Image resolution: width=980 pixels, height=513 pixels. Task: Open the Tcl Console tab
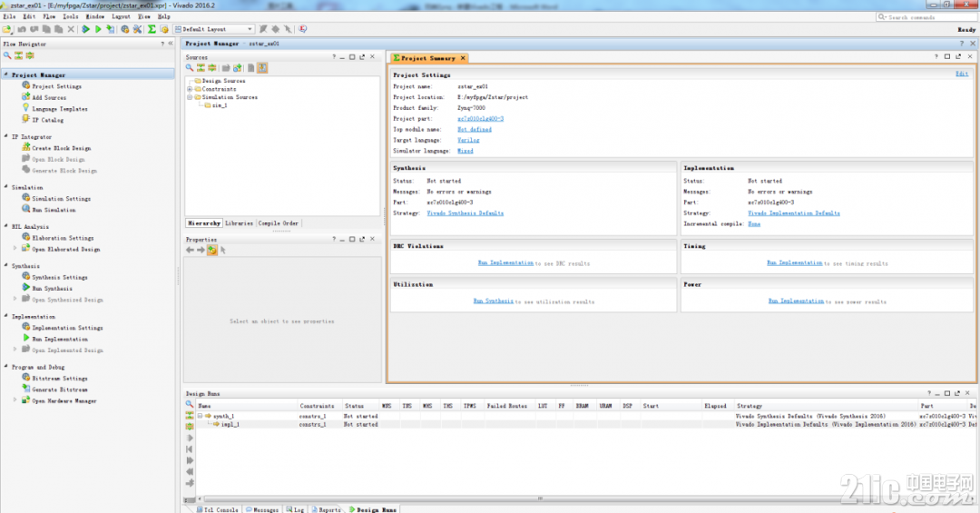pyautogui.click(x=217, y=509)
